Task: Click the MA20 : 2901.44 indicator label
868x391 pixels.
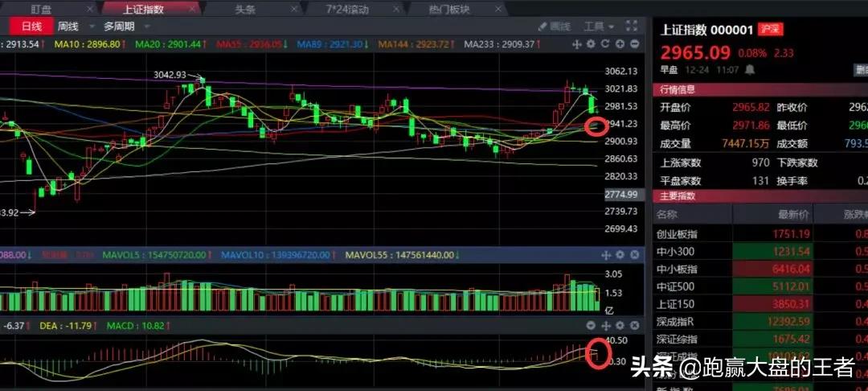Action: pos(171,44)
